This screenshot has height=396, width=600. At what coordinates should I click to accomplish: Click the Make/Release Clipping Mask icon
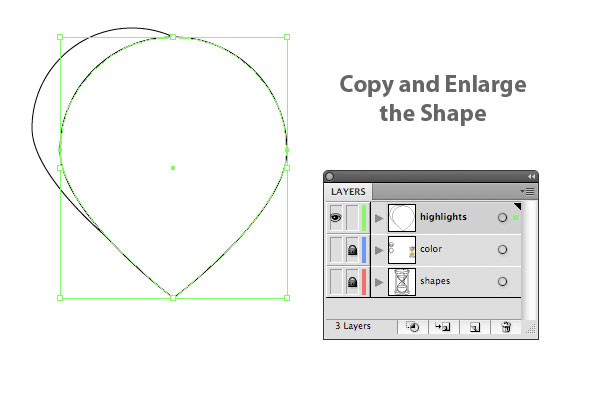(412, 327)
